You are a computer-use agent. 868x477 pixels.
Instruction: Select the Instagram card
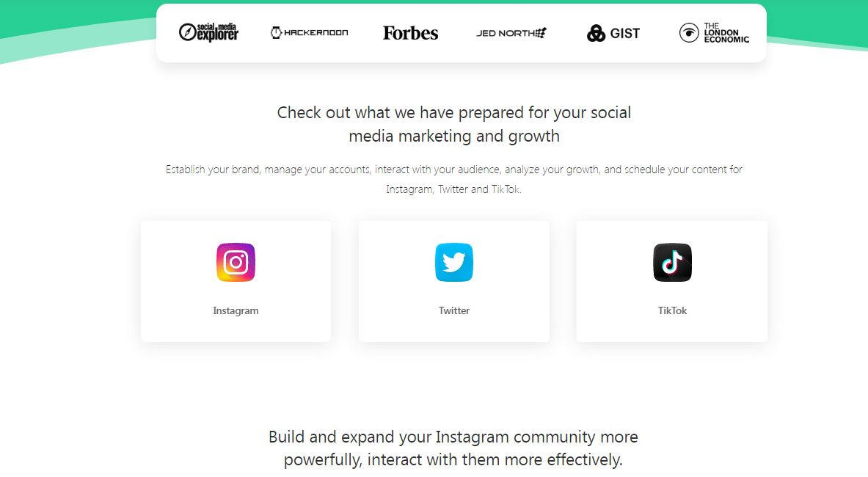pos(236,281)
